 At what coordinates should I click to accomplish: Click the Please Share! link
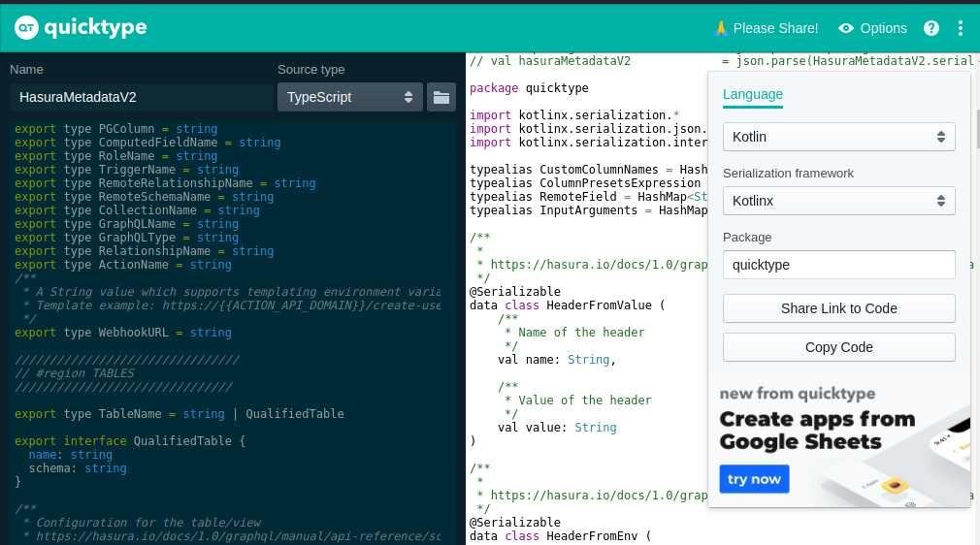click(775, 28)
